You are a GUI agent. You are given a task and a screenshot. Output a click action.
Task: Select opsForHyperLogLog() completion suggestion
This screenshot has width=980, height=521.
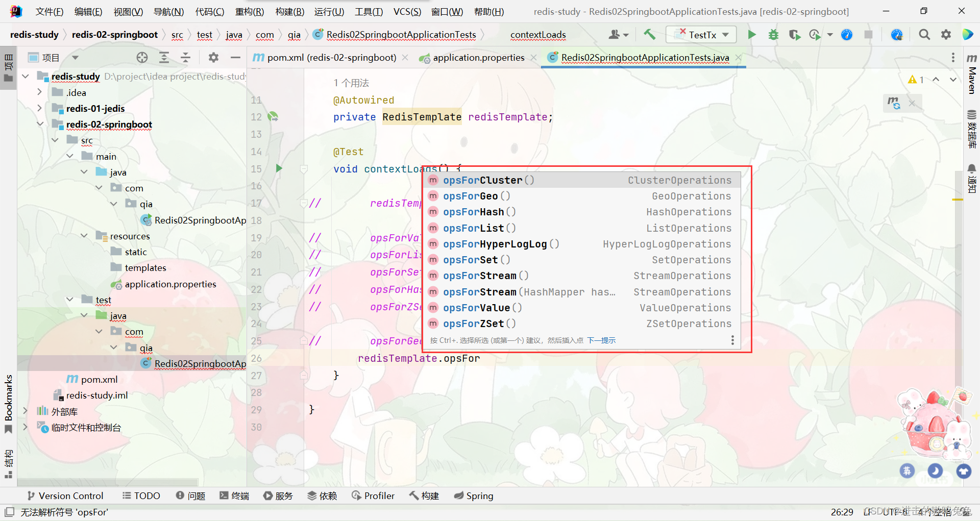click(581, 244)
